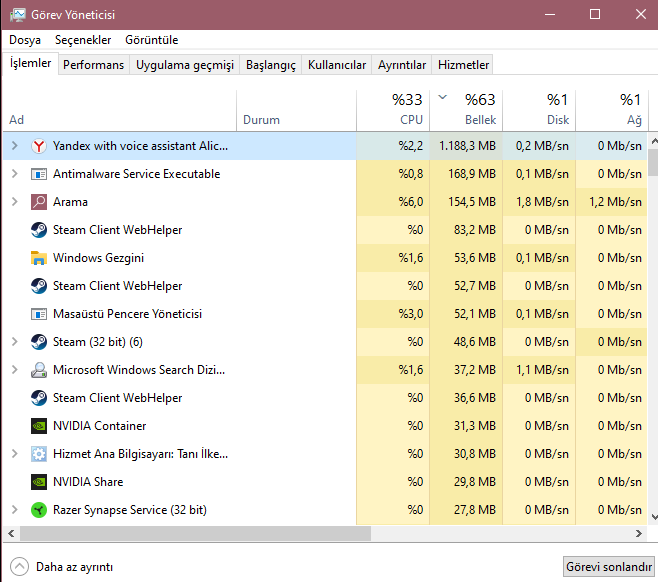Click the 1,1 MB/sn disk value
Screen dimensions: 658x582
tap(542, 370)
